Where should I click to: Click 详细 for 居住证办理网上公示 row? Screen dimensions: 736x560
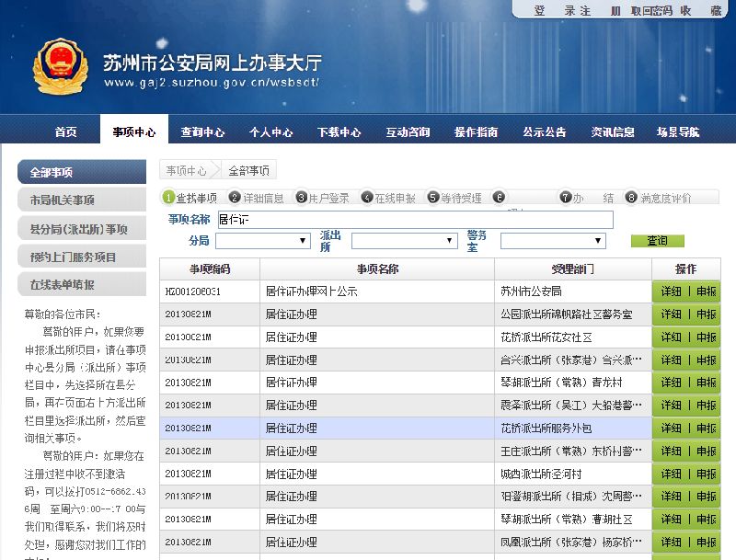(672, 291)
